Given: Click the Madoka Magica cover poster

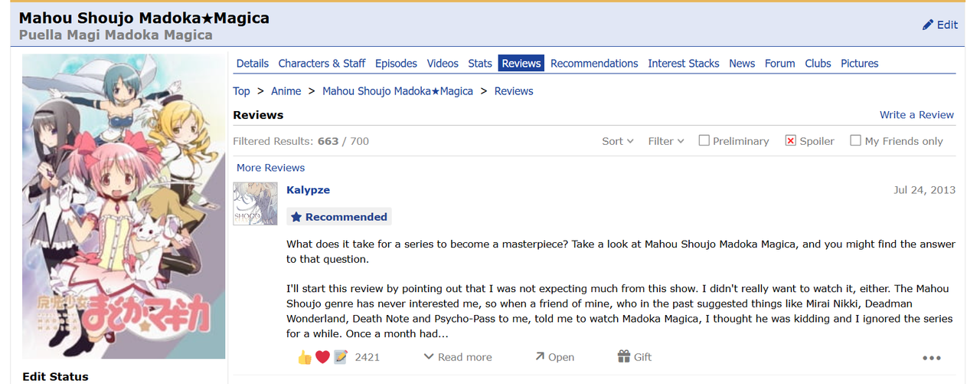Looking at the screenshot, I should pos(124,206).
